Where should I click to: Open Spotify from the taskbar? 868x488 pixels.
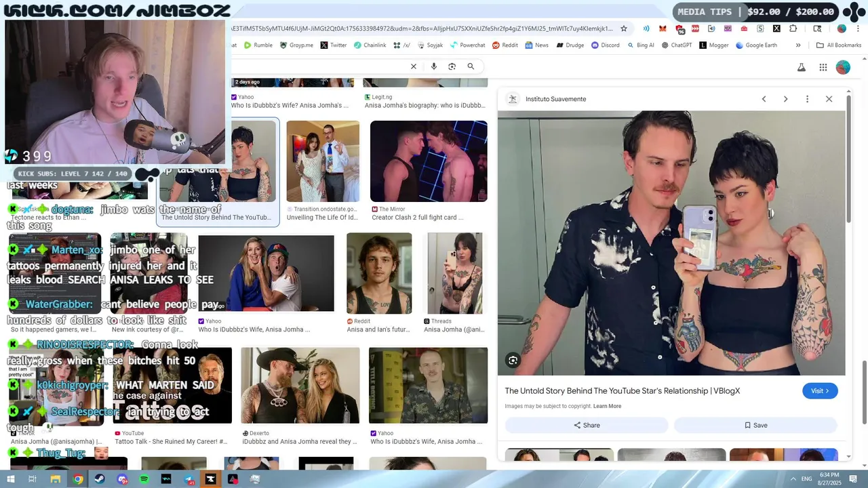[144, 479]
